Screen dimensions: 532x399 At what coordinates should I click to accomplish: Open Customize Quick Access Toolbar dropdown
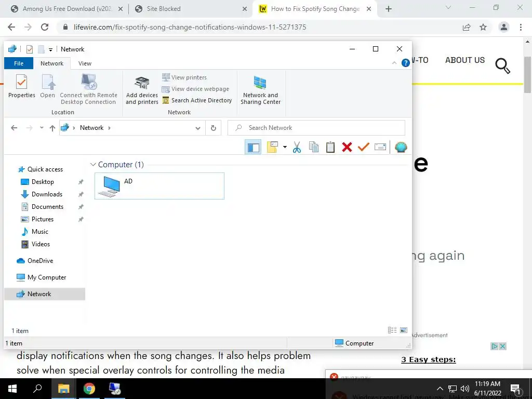tap(50, 49)
